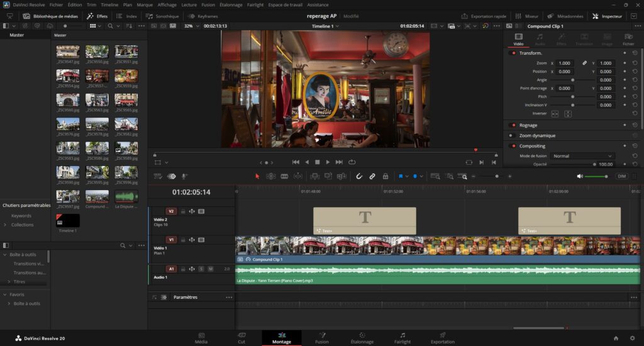Click the horizontal flip Inverser icon
Viewport: 644px width, 346px height.
point(555,114)
